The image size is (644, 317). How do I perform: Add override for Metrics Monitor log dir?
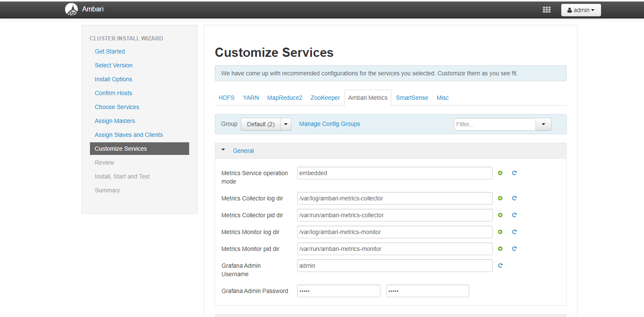(x=500, y=232)
